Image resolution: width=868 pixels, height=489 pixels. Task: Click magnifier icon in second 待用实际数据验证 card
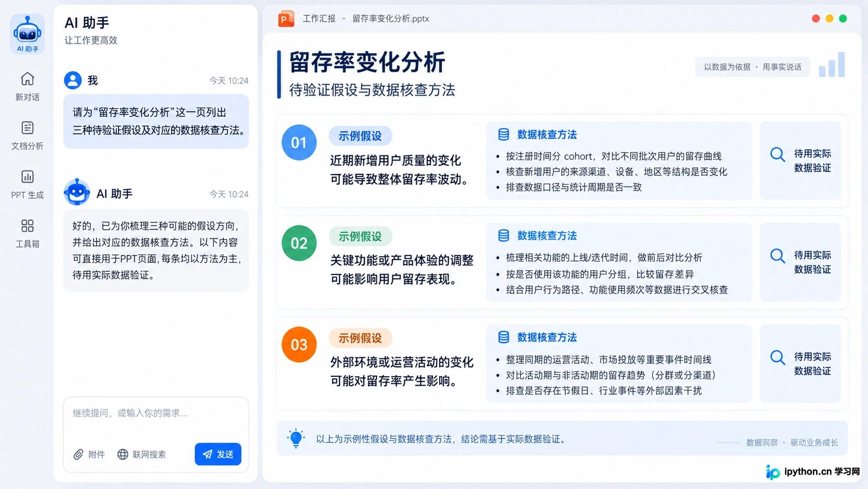(x=778, y=256)
